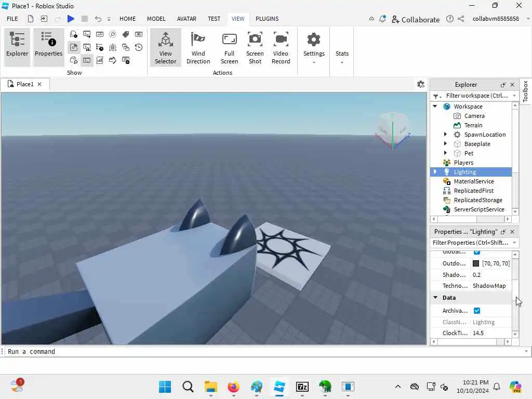Click the ShadowMap Technology value

pos(489,286)
